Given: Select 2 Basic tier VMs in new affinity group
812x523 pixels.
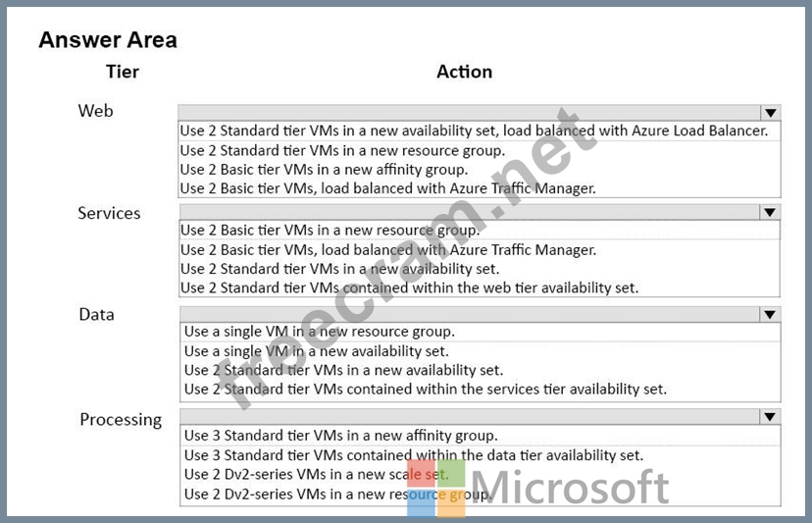Looking at the screenshot, I should pos(324,169).
